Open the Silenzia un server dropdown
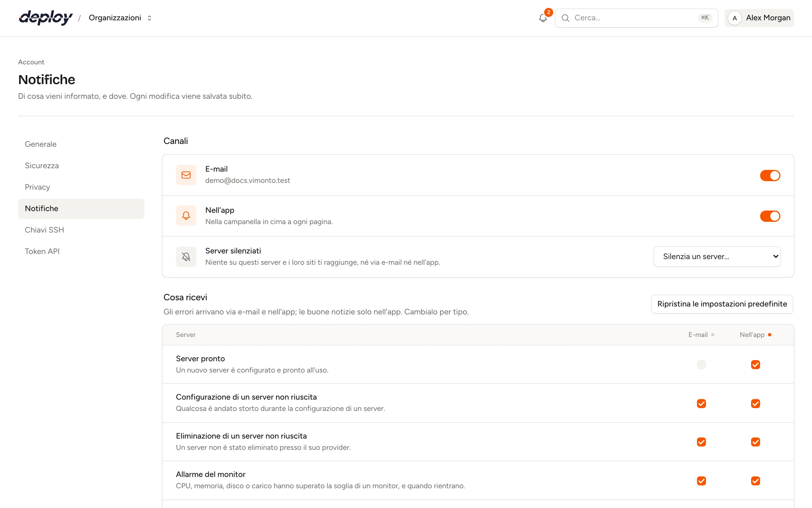Image resolution: width=812 pixels, height=508 pixels. [717, 256]
